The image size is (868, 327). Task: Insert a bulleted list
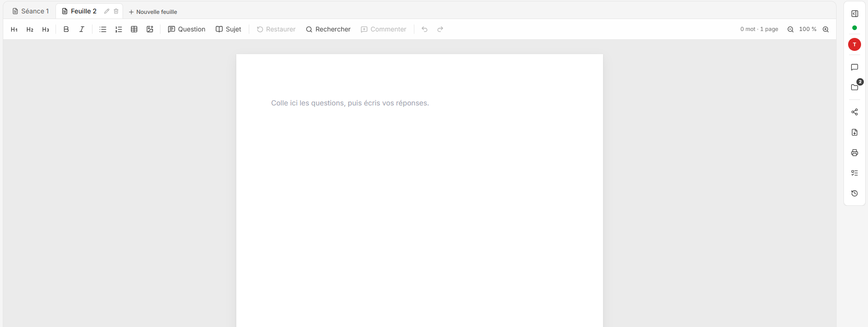[103, 29]
